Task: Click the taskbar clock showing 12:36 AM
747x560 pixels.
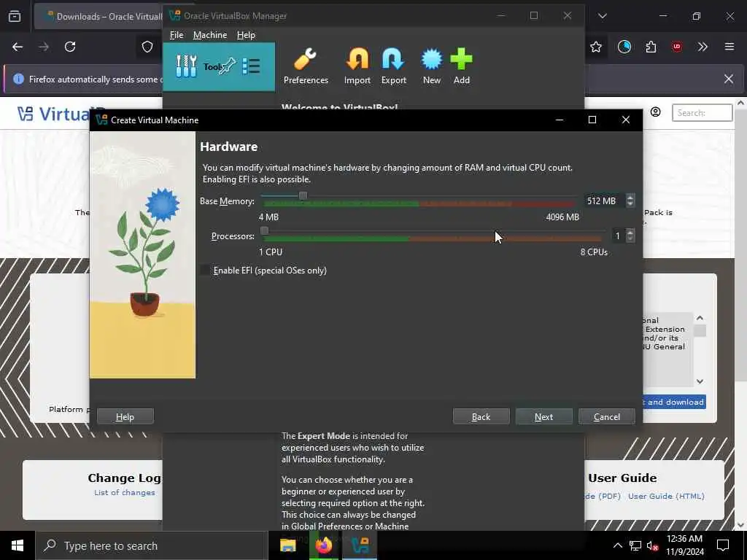Action: coord(684,545)
